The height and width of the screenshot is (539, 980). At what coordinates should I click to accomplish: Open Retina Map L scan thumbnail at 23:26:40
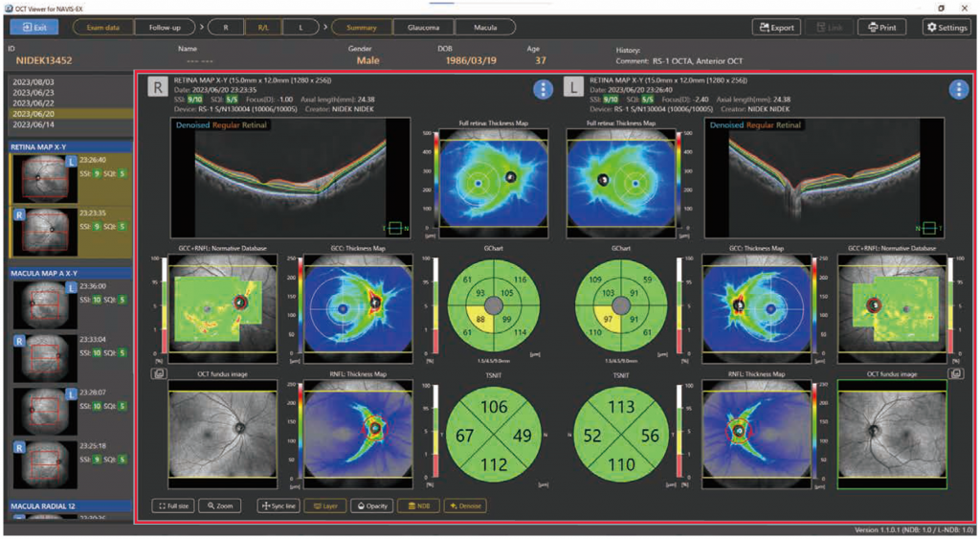[x=44, y=178]
